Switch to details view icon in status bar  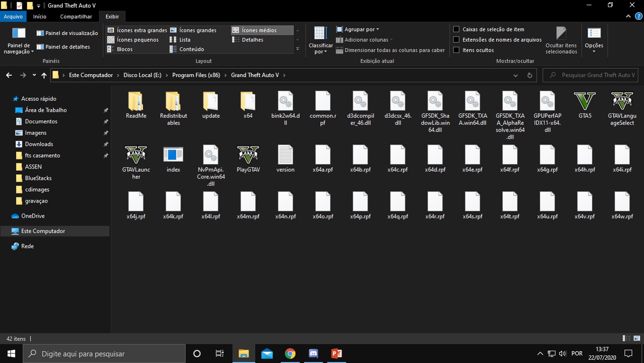pyautogui.click(x=626, y=338)
